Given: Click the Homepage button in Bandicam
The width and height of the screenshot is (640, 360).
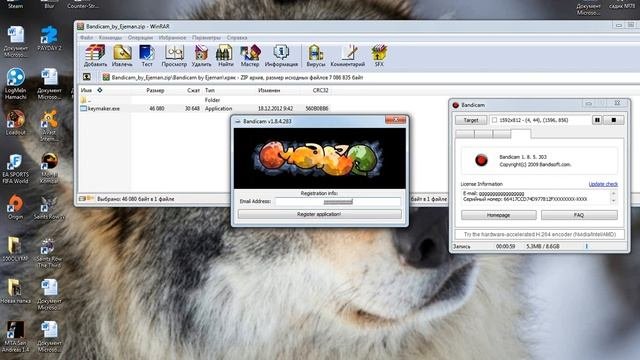Looking at the screenshot, I should (x=498, y=215).
